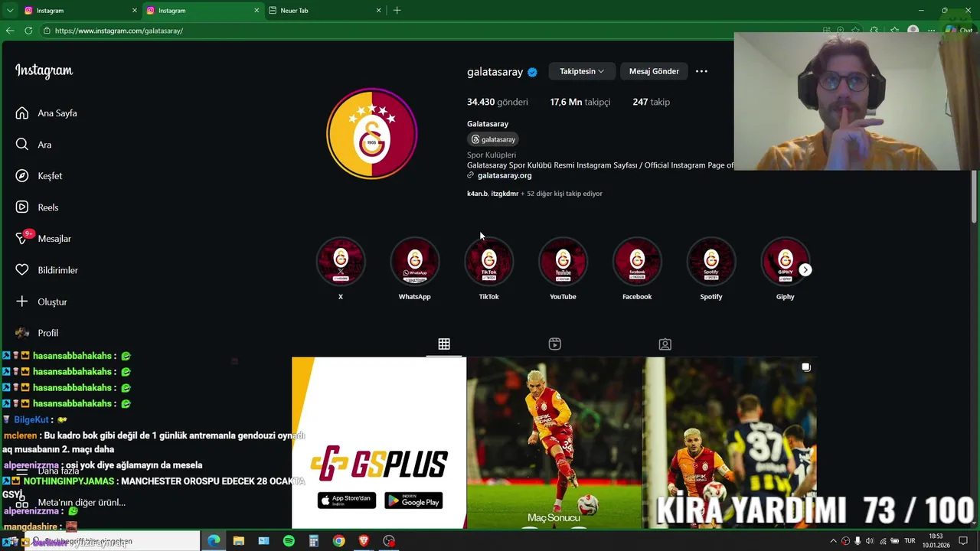Open the Spotify story highlight

711,262
